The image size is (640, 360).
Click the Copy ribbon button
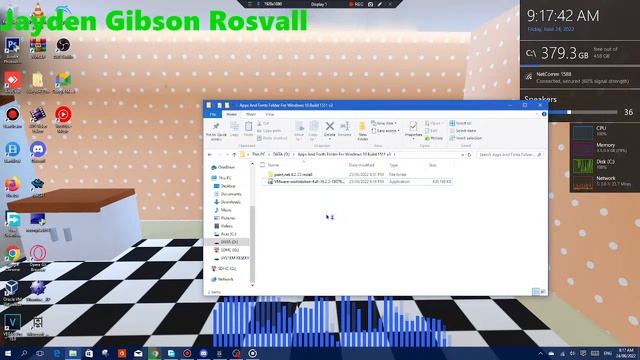tap(234, 129)
